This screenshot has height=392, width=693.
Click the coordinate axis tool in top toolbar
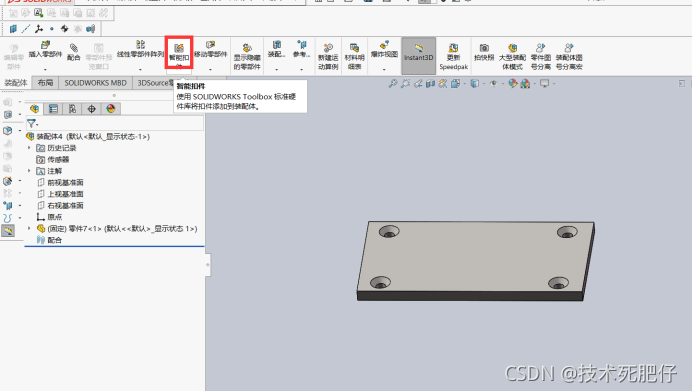click(39, 29)
